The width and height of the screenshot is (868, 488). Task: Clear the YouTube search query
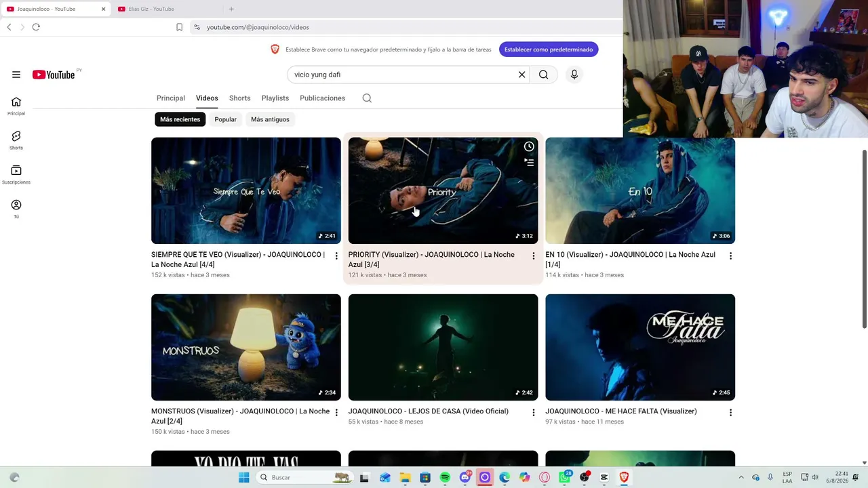pyautogui.click(x=521, y=75)
